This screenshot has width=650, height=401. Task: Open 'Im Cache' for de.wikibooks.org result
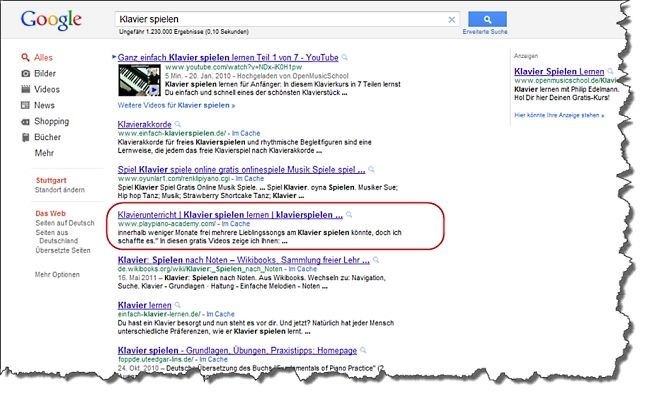coord(303,269)
